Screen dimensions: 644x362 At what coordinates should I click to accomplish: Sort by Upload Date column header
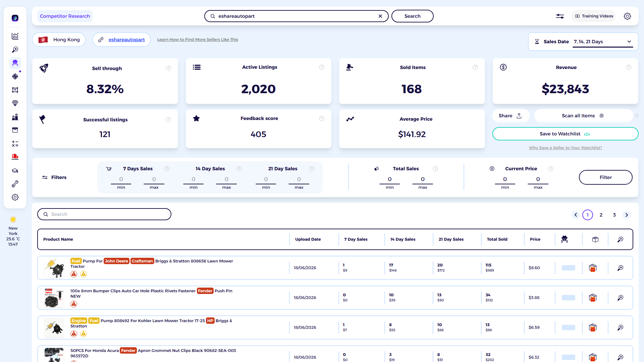tap(308, 239)
